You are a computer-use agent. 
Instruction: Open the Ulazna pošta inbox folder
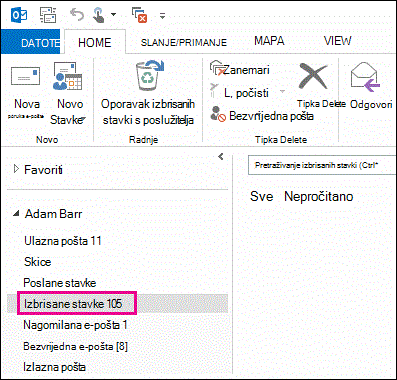(x=63, y=241)
